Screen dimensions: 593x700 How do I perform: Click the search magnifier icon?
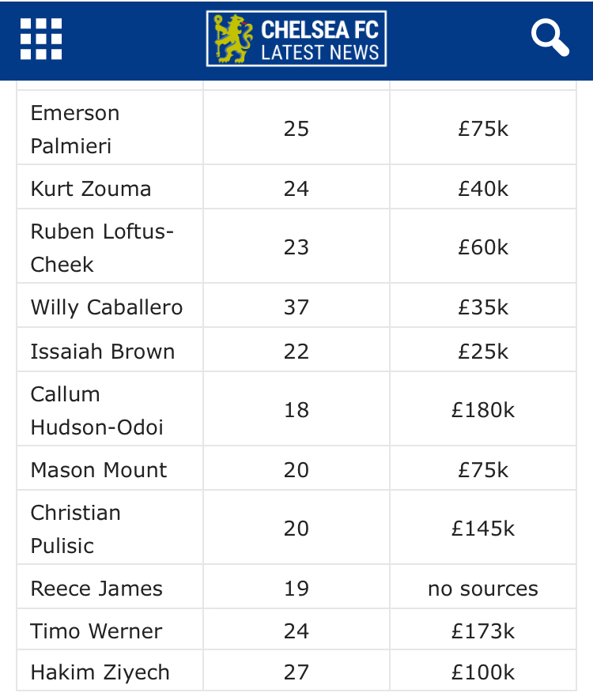[x=550, y=38]
